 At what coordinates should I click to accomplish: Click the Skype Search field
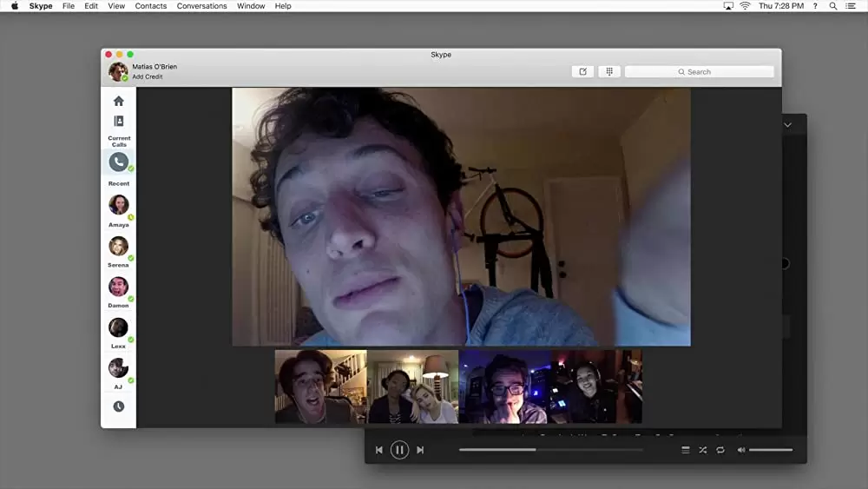point(699,72)
